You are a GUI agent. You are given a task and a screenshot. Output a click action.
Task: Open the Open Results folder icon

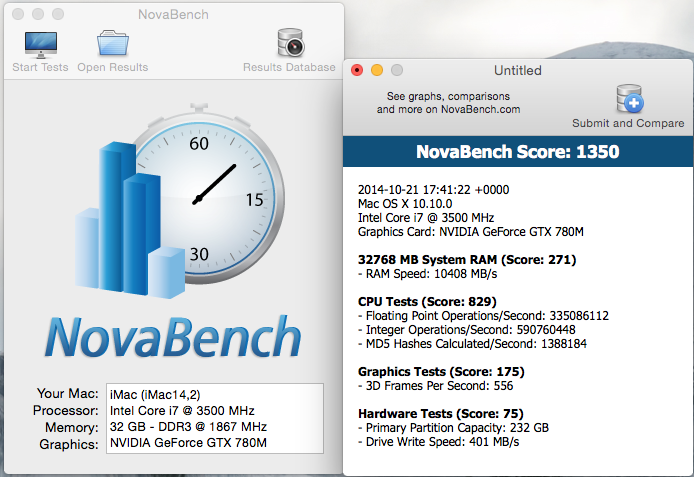click(x=113, y=43)
